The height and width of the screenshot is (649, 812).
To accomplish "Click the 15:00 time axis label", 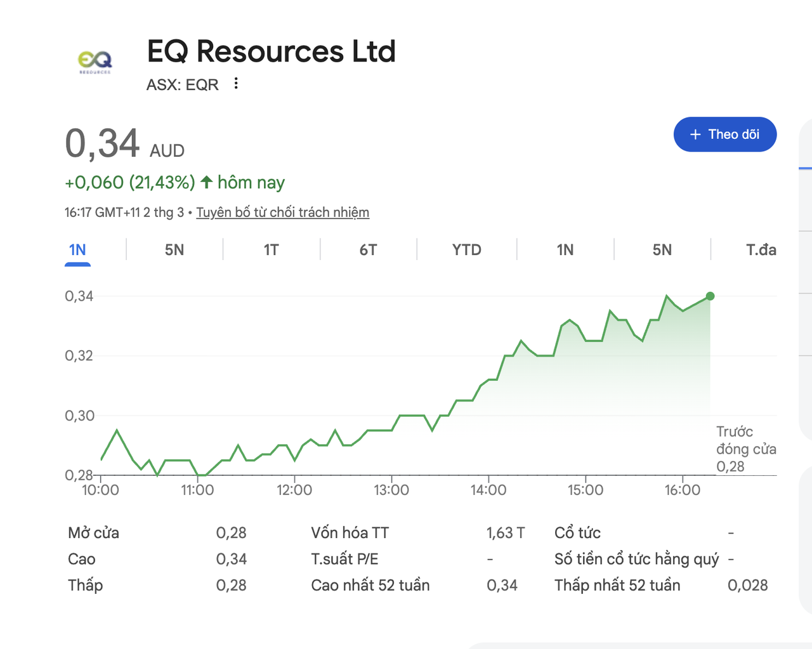I will (586, 490).
